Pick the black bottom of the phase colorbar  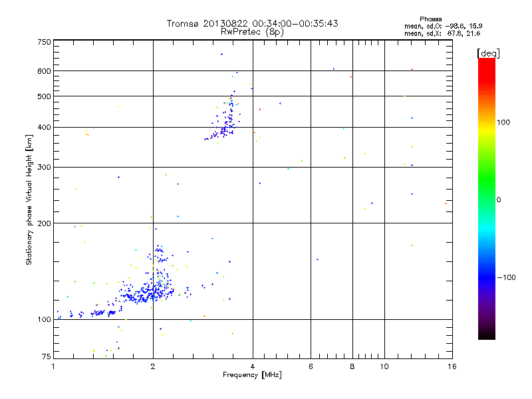point(487,336)
